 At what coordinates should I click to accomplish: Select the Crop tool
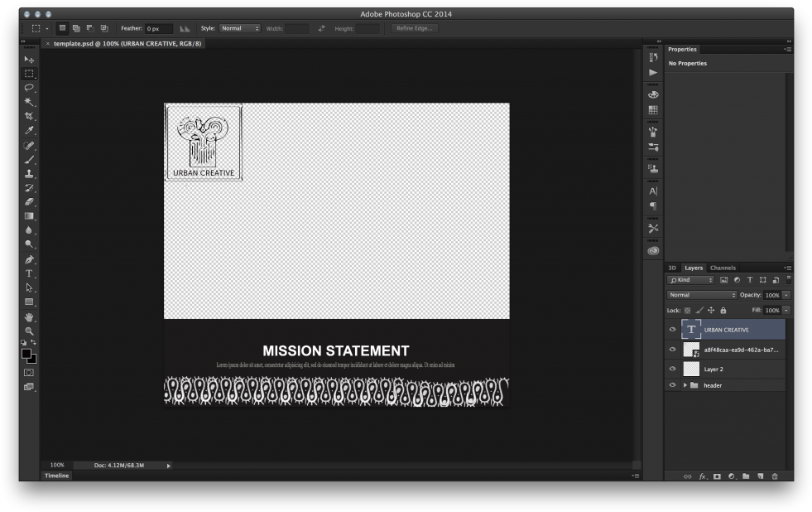[x=29, y=115]
